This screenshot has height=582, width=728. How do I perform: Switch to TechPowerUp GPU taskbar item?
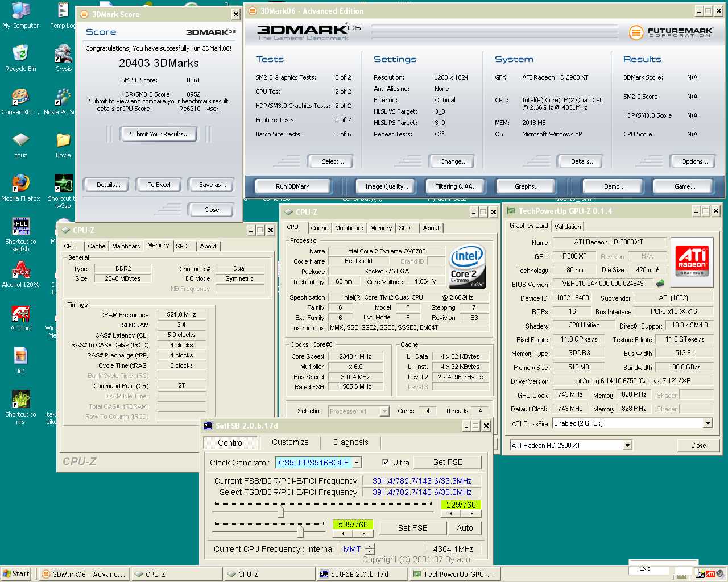pyautogui.click(x=454, y=574)
